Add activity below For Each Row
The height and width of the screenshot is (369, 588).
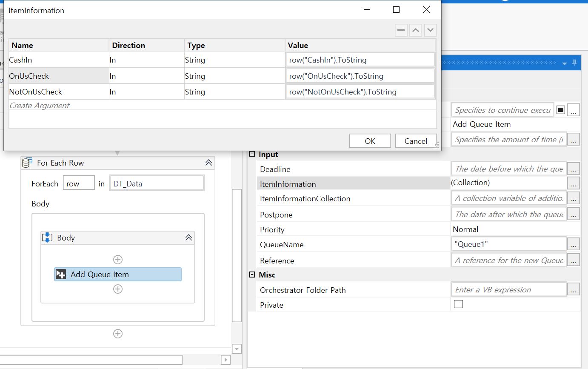coord(118,334)
